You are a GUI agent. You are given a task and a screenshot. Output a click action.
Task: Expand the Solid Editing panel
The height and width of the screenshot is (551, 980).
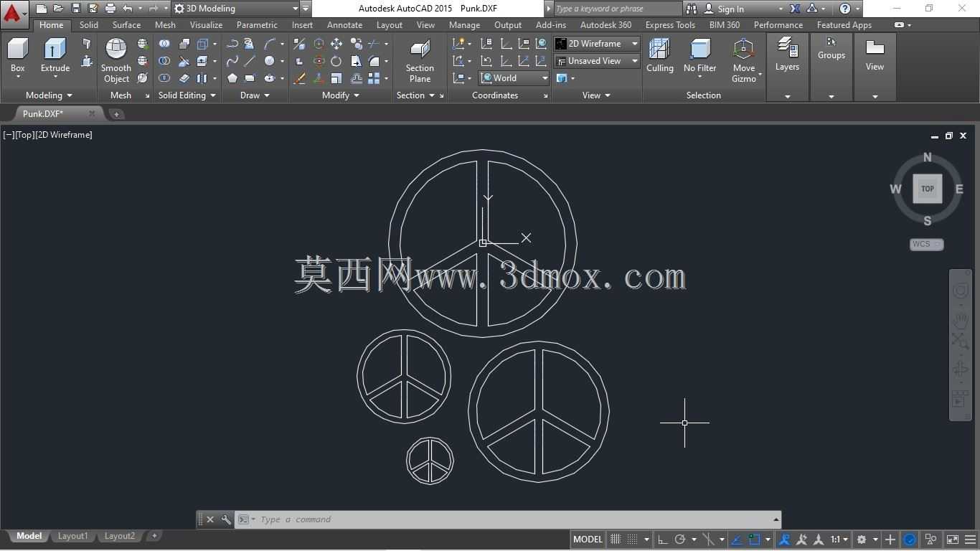tap(187, 95)
